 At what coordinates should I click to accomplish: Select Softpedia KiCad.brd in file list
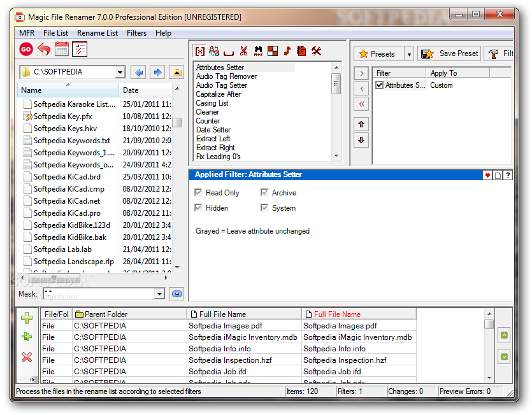tap(67, 177)
